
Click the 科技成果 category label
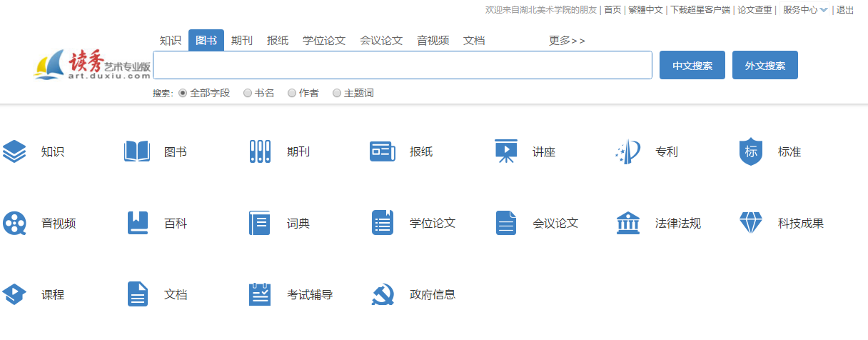point(801,224)
